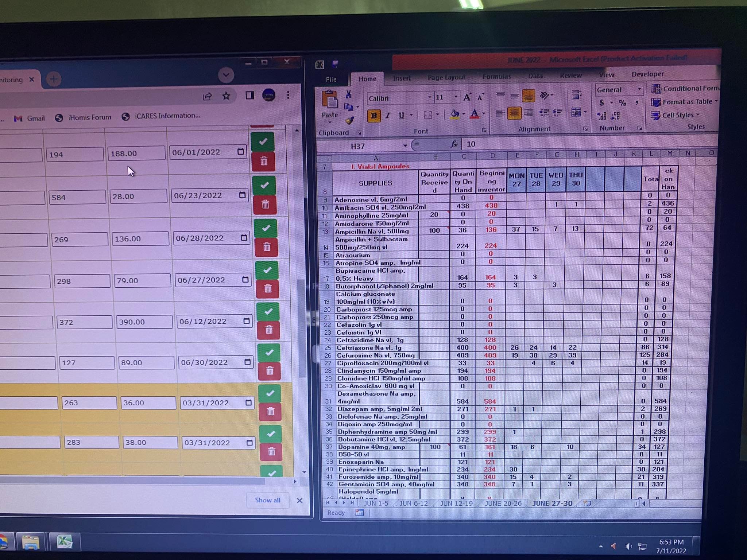Image resolution: width=747 pixels, height=560 pixels.
Task: Click the Fill Color paint bucket swatch
Action: [454, 114]
